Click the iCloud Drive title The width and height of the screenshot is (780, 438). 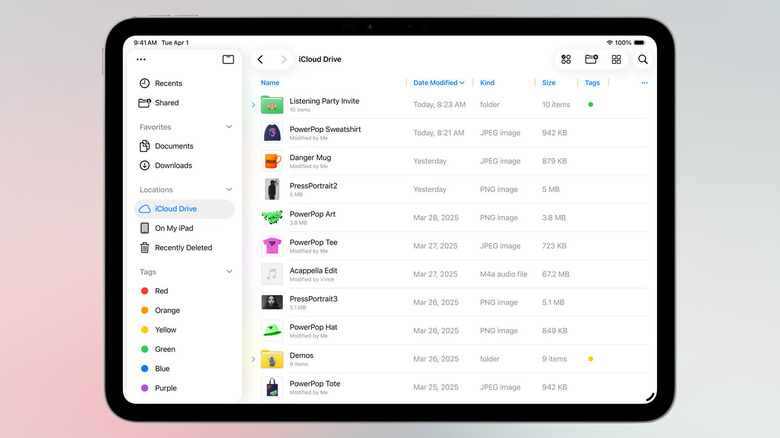click(x=320, y=59)
